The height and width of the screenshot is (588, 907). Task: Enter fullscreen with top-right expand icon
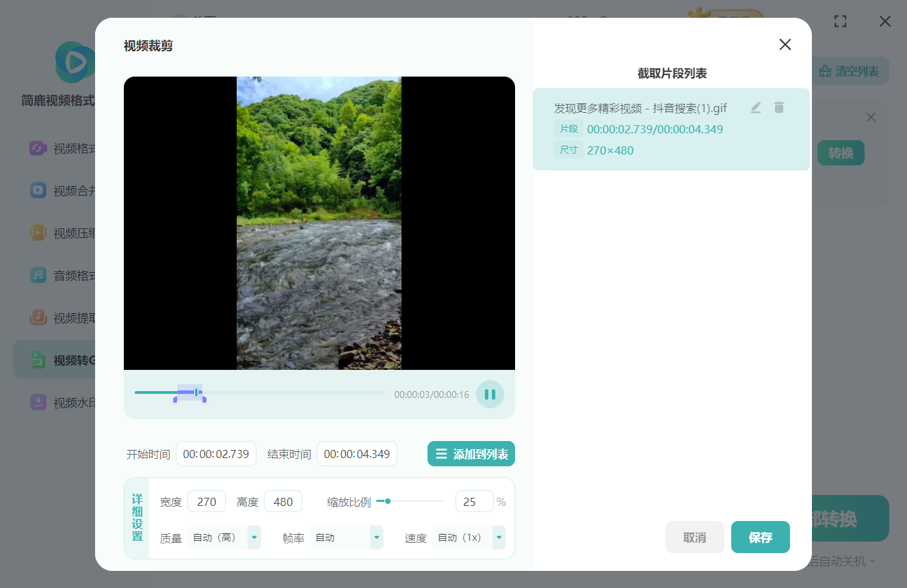(840, 21)
